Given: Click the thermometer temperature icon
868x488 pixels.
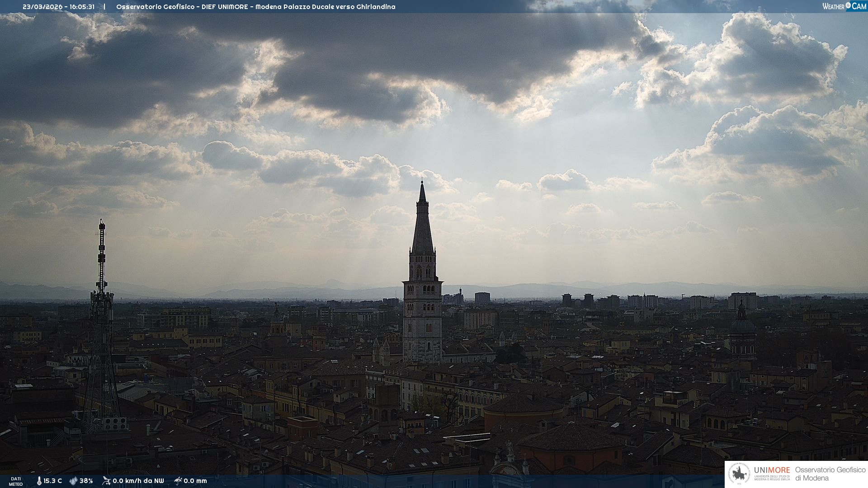Looking at the screenshot, I should coord(39,481).
